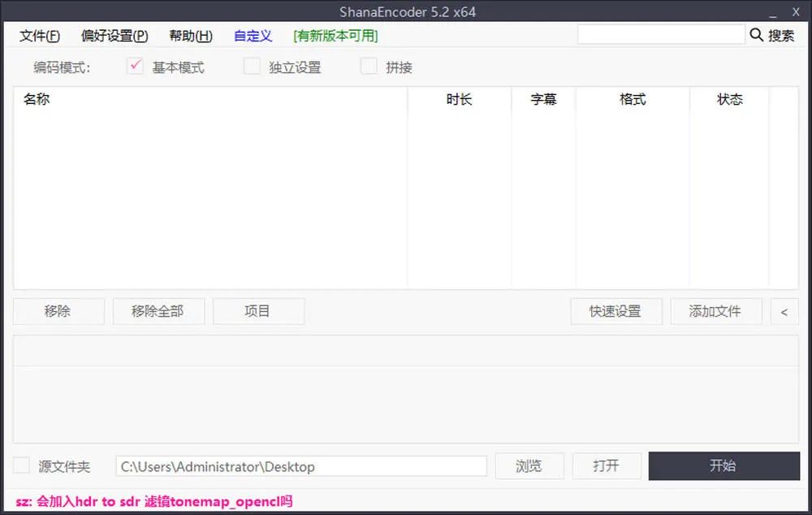Open the 偏好设置(P) menu
Viewport: 812px width, 515px height.
pyautogui.click(x=114, y=36)
